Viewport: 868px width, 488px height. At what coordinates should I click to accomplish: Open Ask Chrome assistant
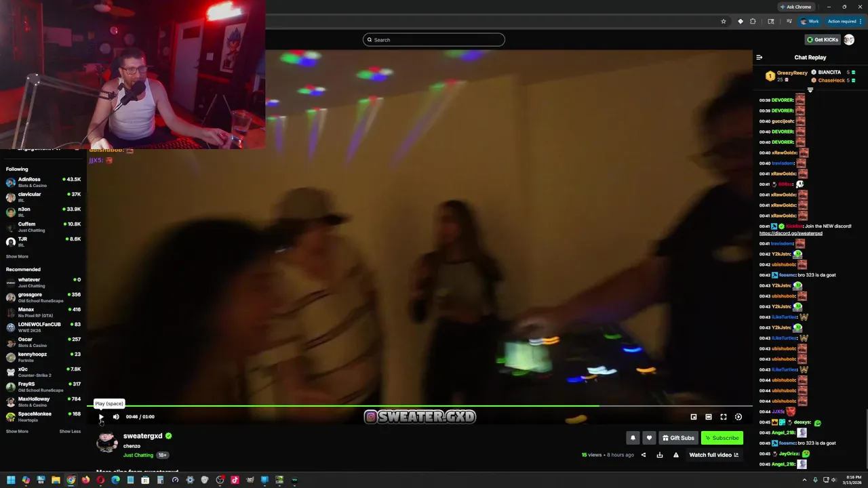pos(796,7)
